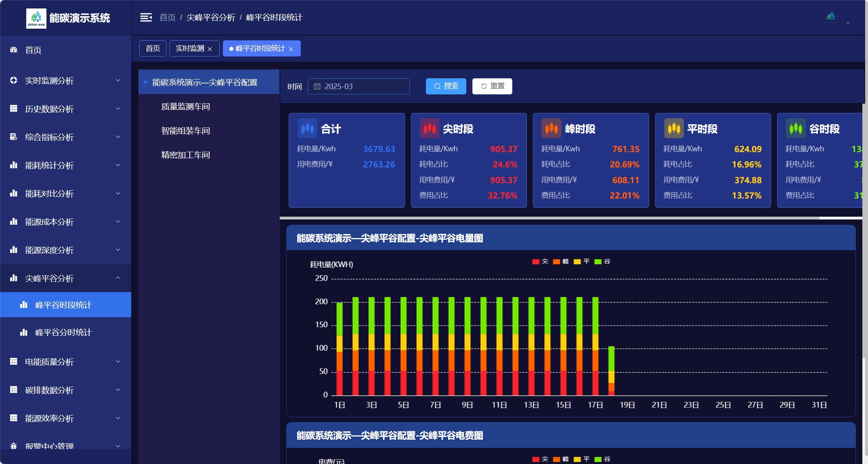
Task: Click the 合计 blue candlestick icon
Action: pyautogui.click(x=307, y=129)
